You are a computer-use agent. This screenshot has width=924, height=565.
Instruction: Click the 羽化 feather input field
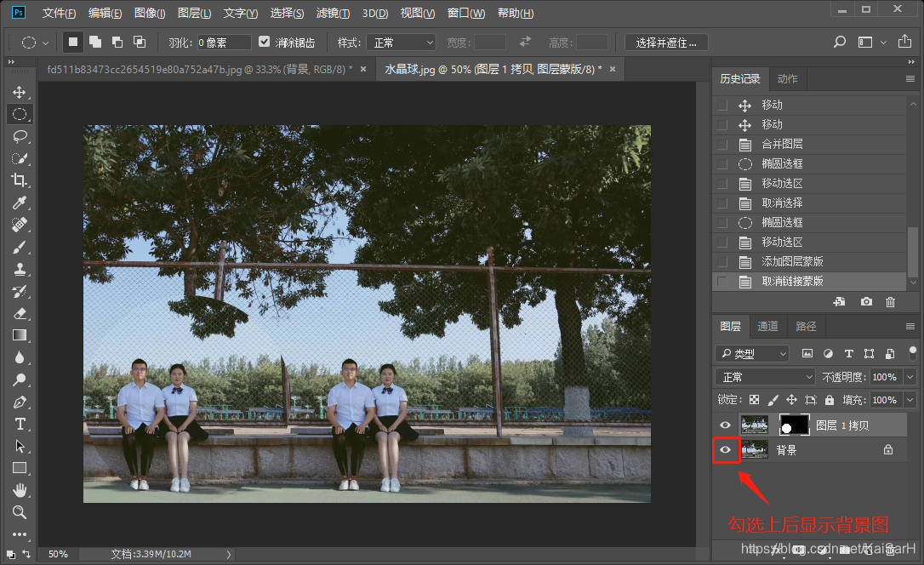click(x=223, y=43)
